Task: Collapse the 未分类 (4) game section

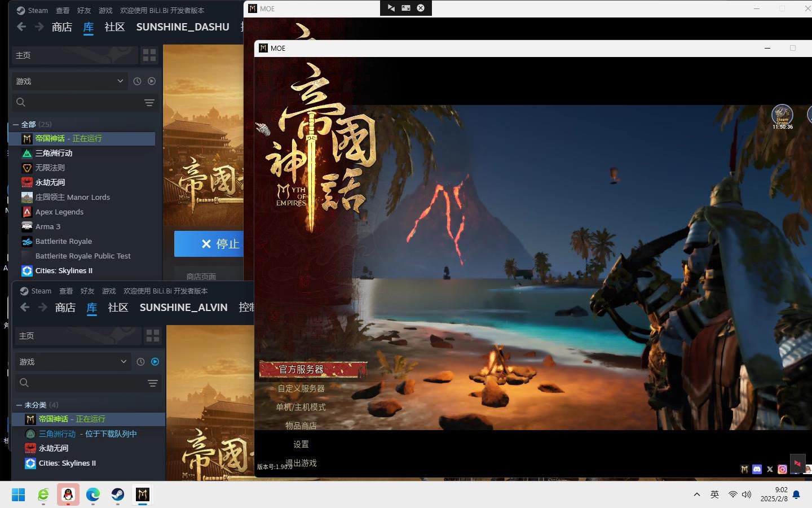Action: [19, 405]
